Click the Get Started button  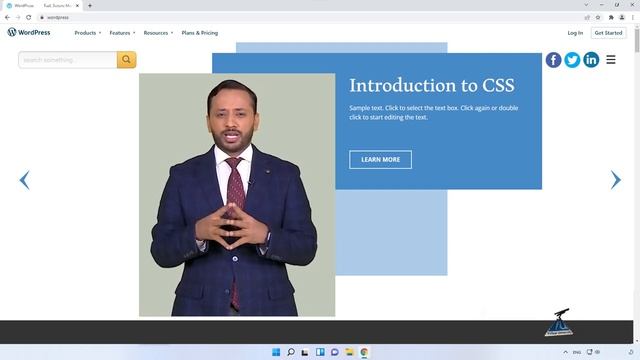608,33
